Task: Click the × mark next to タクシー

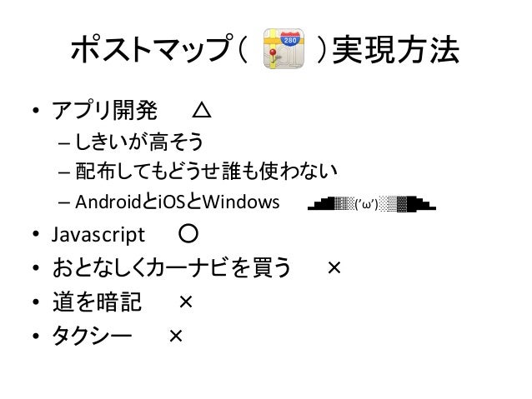Action: (176, 336)
